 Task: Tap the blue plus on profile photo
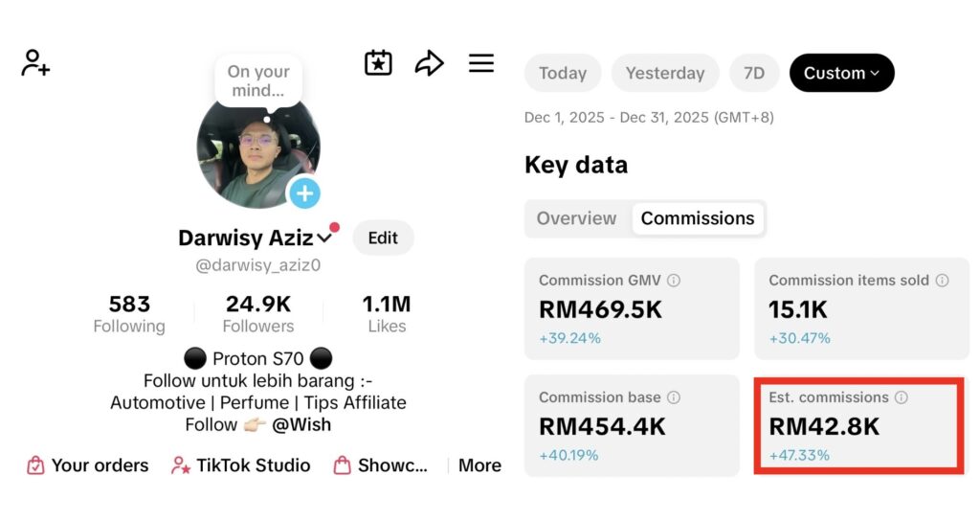pos(304,193)
